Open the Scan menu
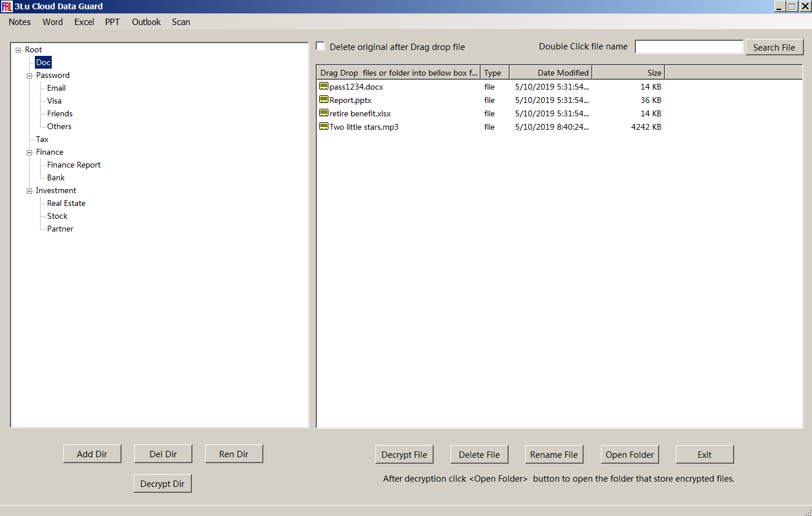The image size is (812, 516). [181, 22]
